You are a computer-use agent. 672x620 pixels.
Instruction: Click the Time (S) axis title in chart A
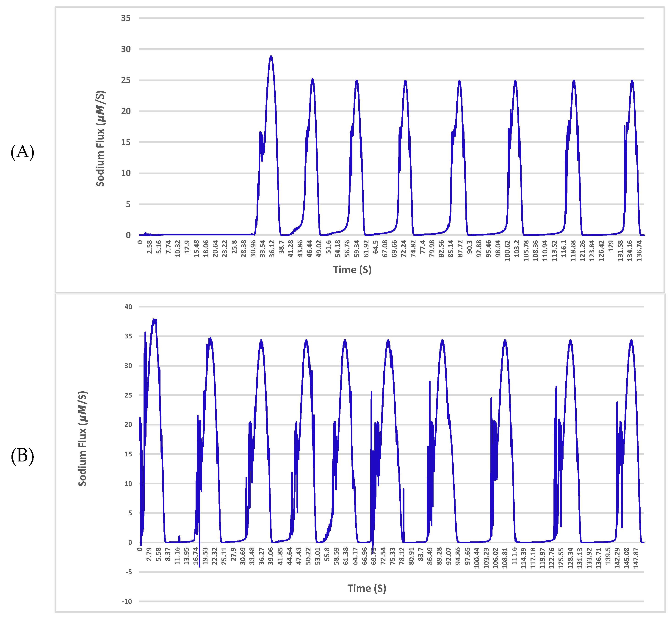352,270
